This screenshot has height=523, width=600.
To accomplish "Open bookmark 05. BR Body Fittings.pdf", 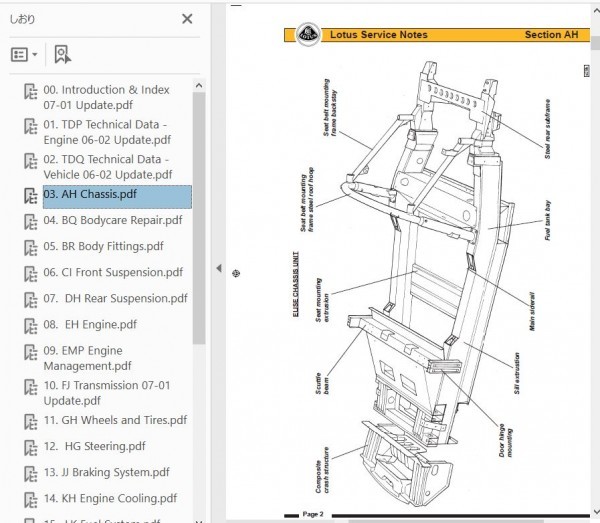I will click(103, 246).
